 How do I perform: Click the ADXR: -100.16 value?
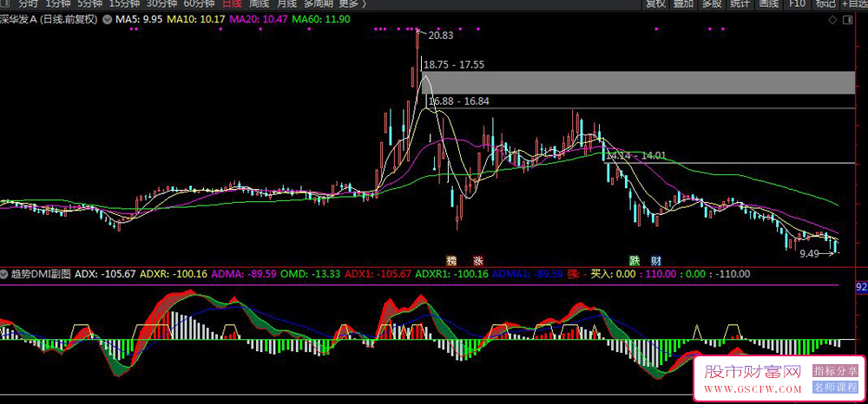174,274
